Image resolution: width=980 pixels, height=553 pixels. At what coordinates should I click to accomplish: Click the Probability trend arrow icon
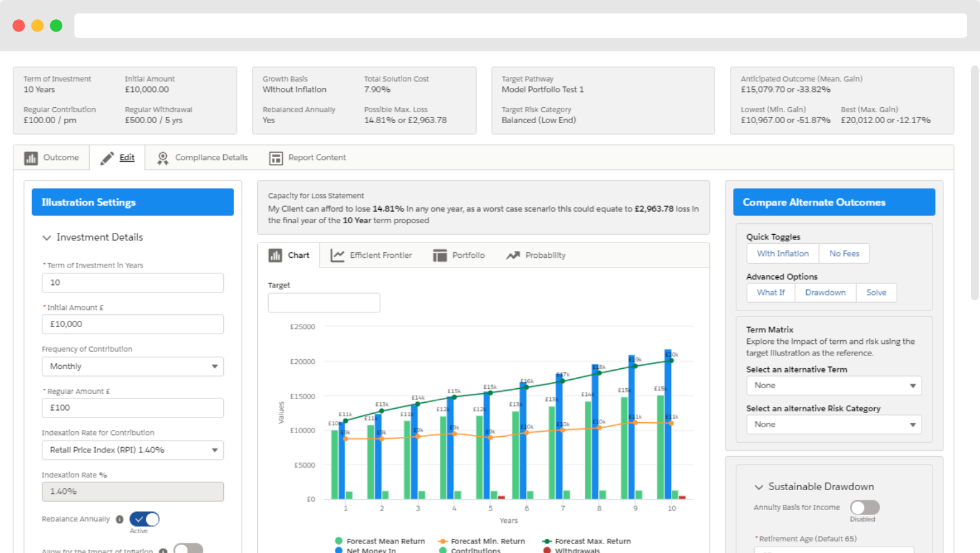coord(513,255)
